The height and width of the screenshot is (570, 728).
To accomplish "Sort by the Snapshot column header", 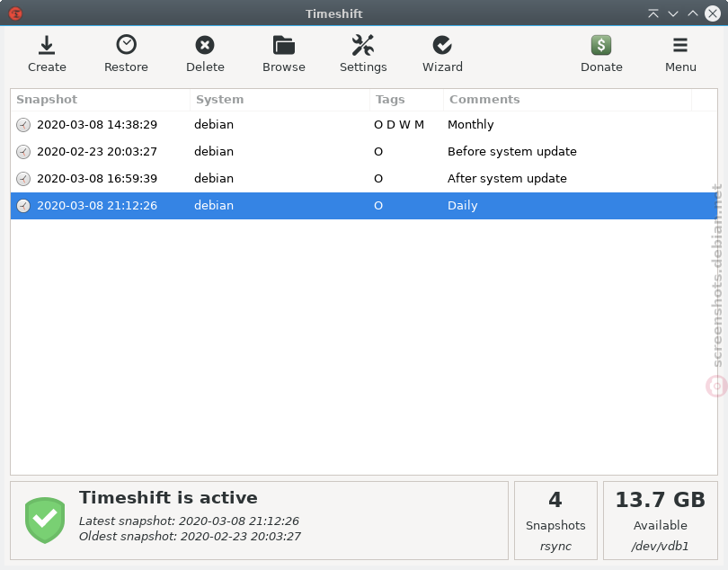I will tap(101, 100).
